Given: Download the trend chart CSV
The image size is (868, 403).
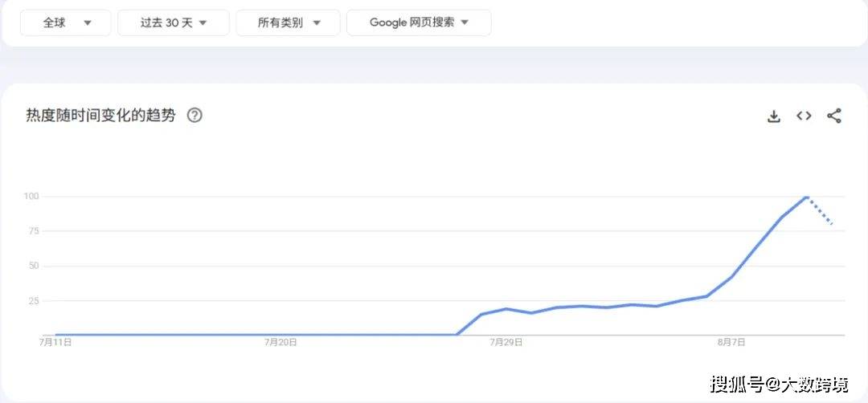Looking at the screenshot, I should click(774, 116).
